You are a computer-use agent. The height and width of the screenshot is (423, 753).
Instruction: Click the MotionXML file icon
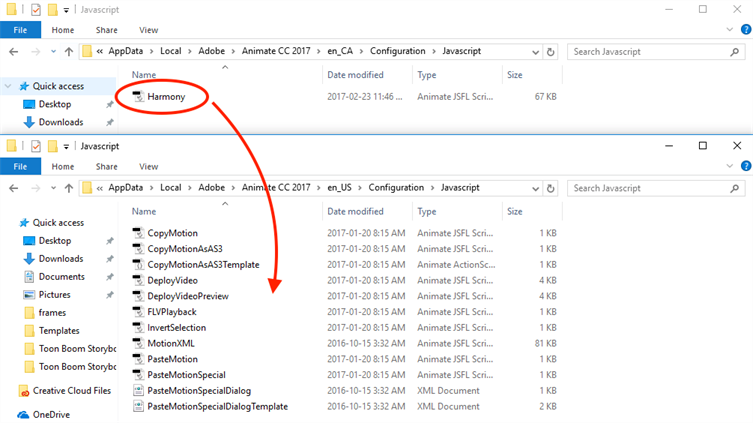(139, 343)
